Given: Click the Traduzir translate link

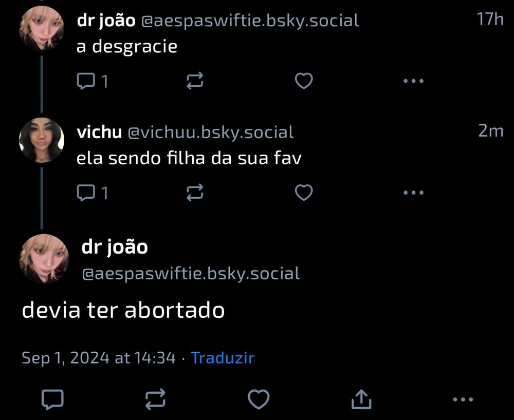Looking at the screenshot, I should 223,357.
